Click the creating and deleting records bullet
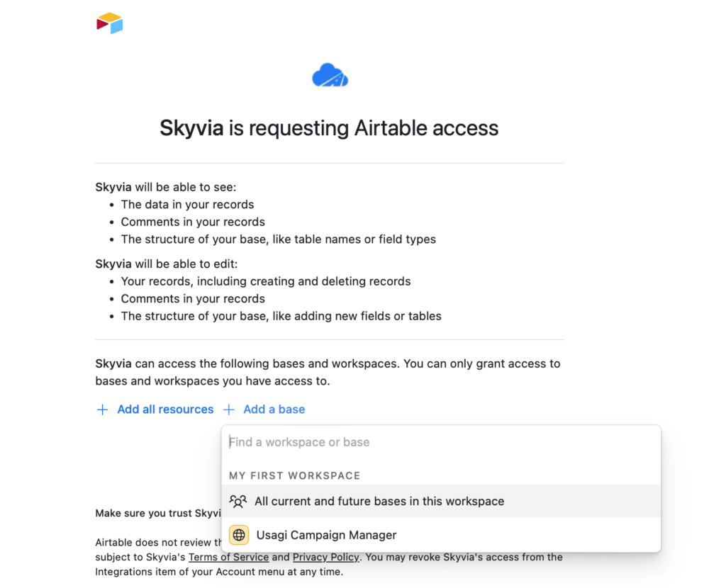 tap(266, 281)
